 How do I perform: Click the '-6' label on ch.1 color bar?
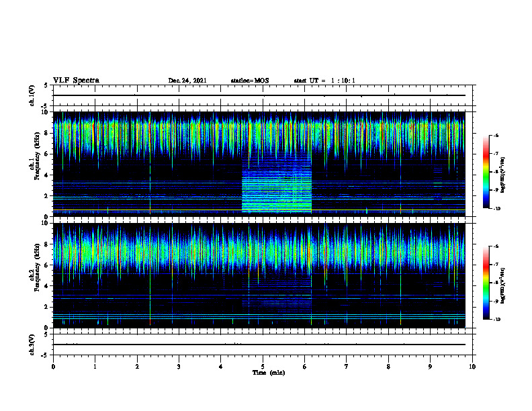coord(496,135)
